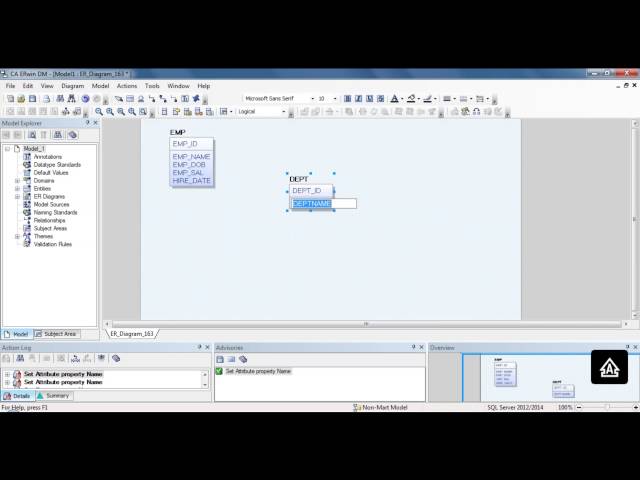Select the ER_Diagram_163 diagram tab
Viewport: 640px width, 480px height.
132,333
